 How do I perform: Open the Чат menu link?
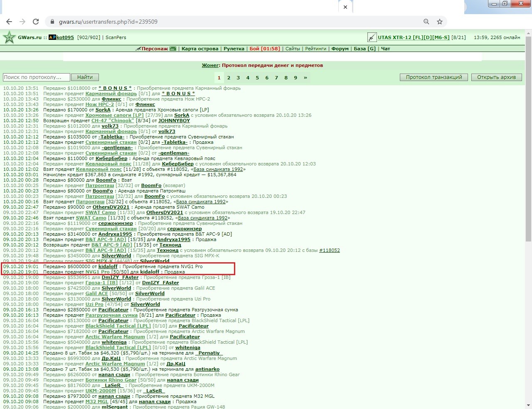[386, 49]
